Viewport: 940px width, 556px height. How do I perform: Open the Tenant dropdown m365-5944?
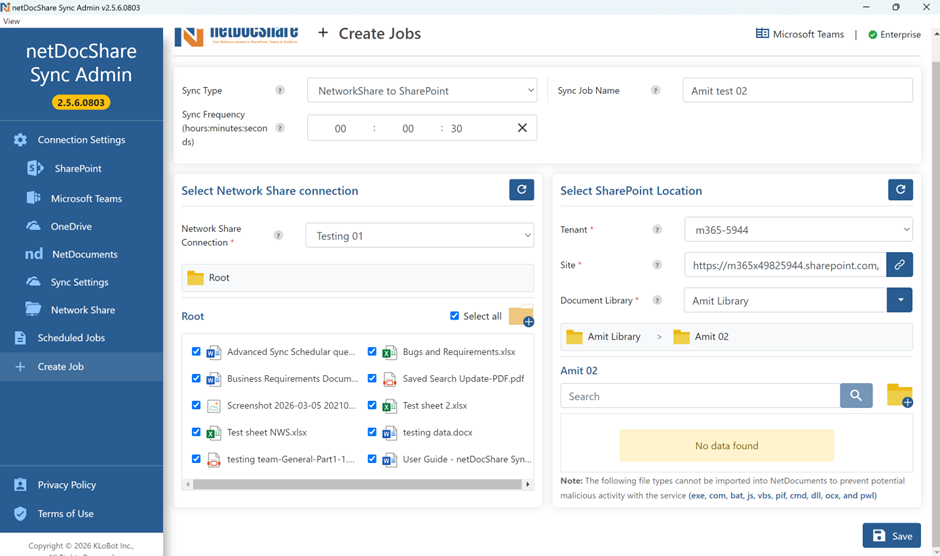(799, 230)
